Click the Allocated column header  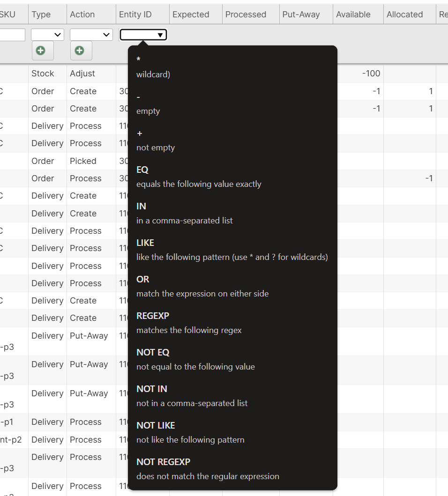[404, 15]
